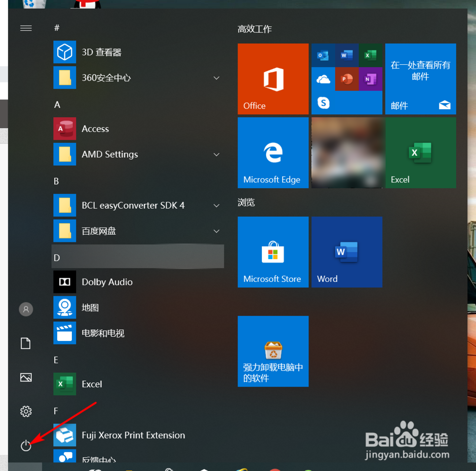Open the AMD Settings folder
Image resolution: width=476 pixels, height=471 pixels.
coord(138,154)
